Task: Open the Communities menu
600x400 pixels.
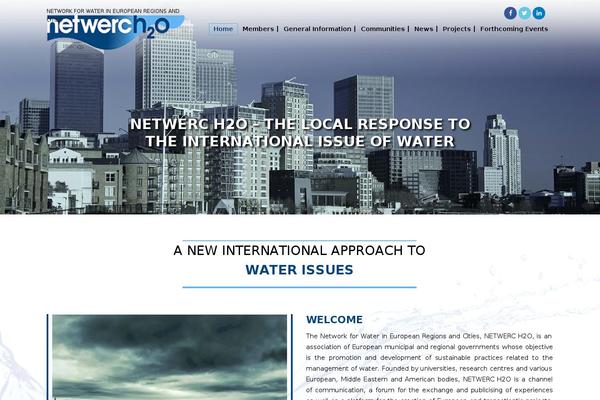Action: [x=383, y=29]
